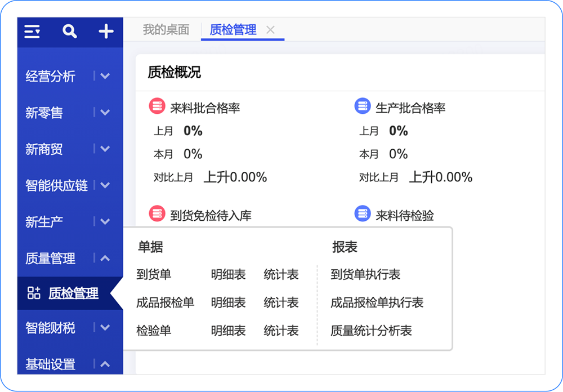Open the 基础设置 menu item
The image size is (563, 392).
pos(50,364)
